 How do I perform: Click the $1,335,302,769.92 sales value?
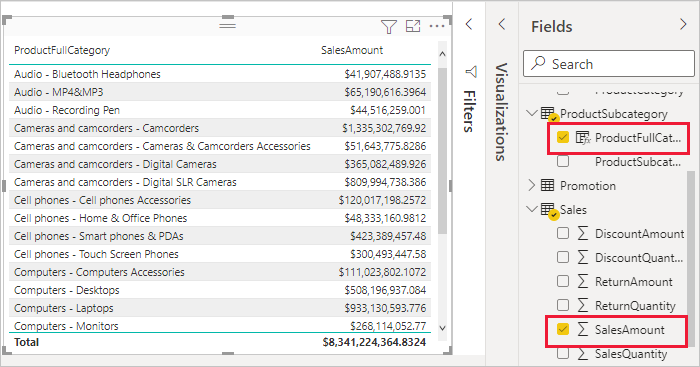(x=384, y=128)
